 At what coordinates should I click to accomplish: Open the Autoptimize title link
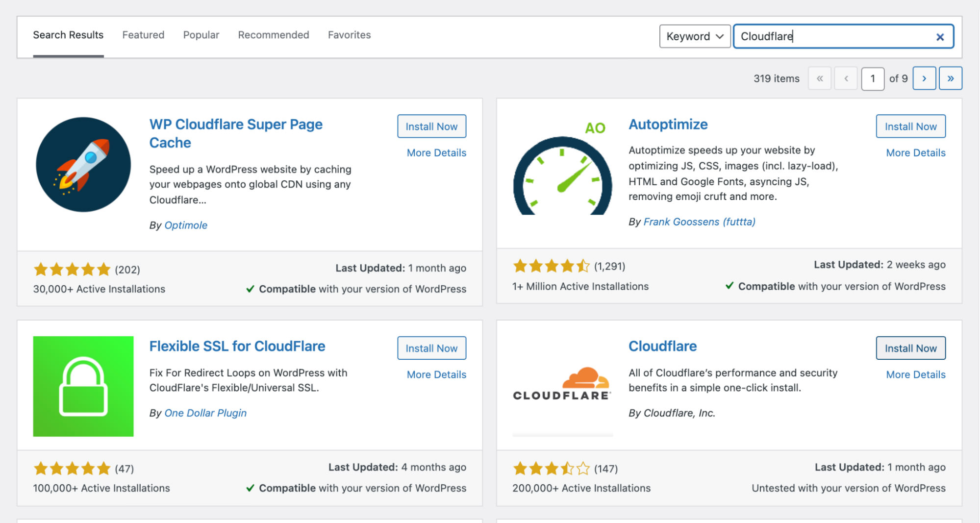click(x=668, y=125)
